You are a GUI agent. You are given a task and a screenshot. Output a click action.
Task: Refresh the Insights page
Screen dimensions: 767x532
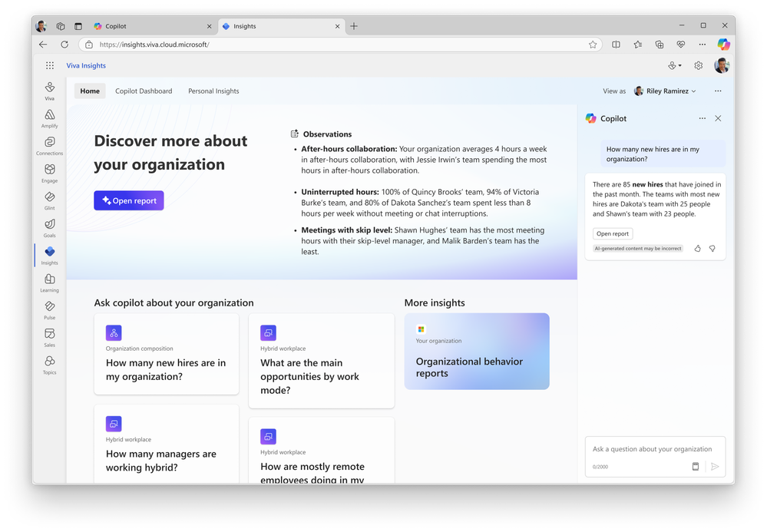64,45
